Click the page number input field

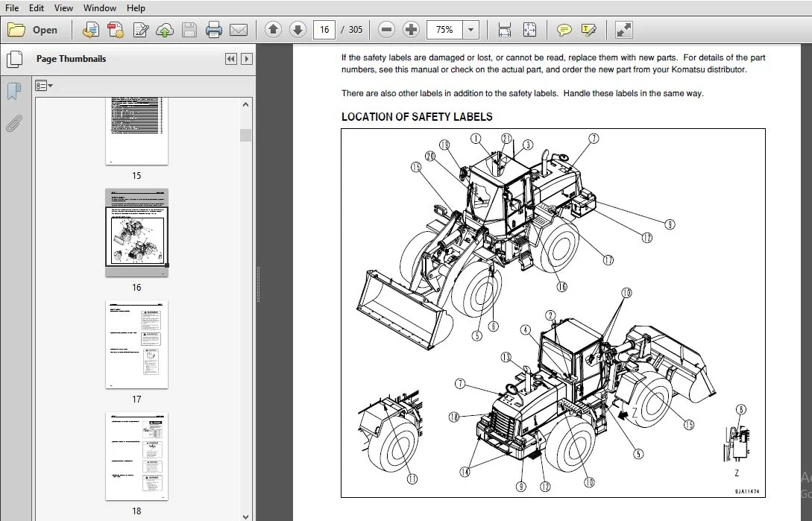(x=324, y=30)
